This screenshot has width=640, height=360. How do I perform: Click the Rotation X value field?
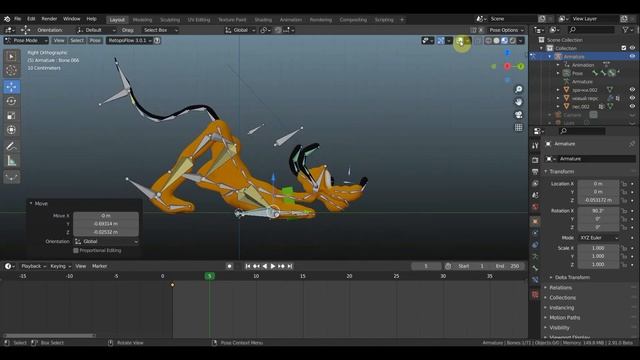(598, 211)
